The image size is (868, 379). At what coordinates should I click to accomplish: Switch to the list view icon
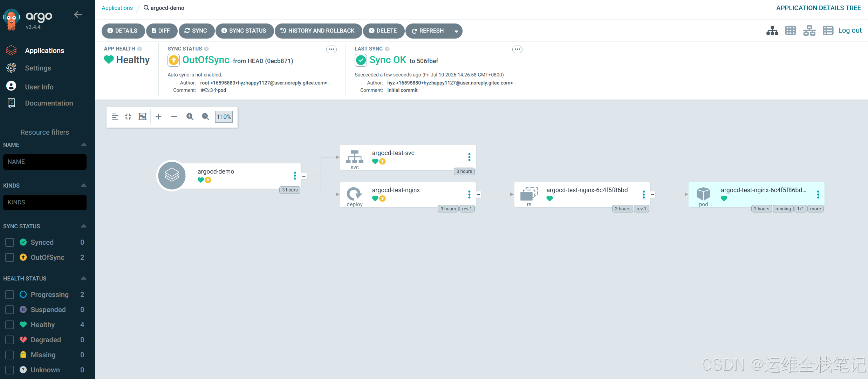click(828, 31)
